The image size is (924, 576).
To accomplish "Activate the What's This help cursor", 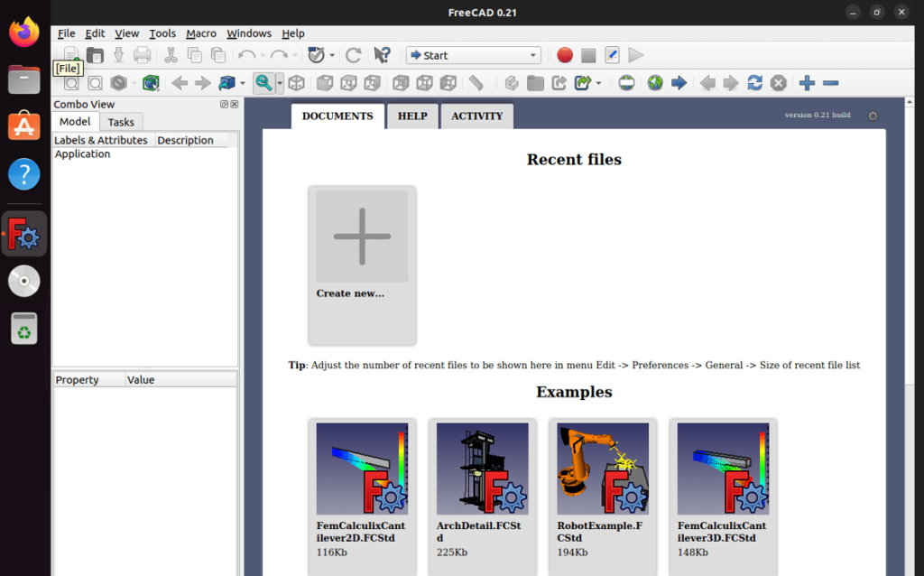I will click(x=383, y=55).
